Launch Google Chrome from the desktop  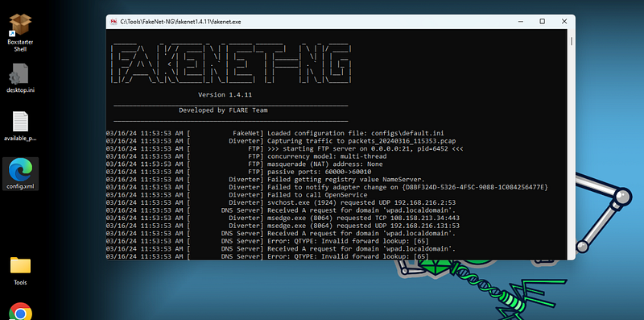20,311
